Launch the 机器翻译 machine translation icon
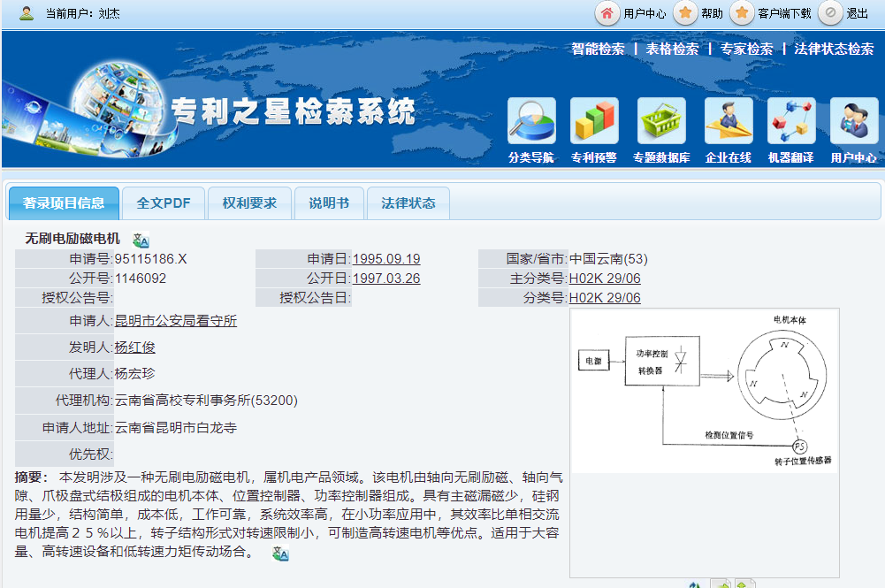 click(x=791, y=122)
